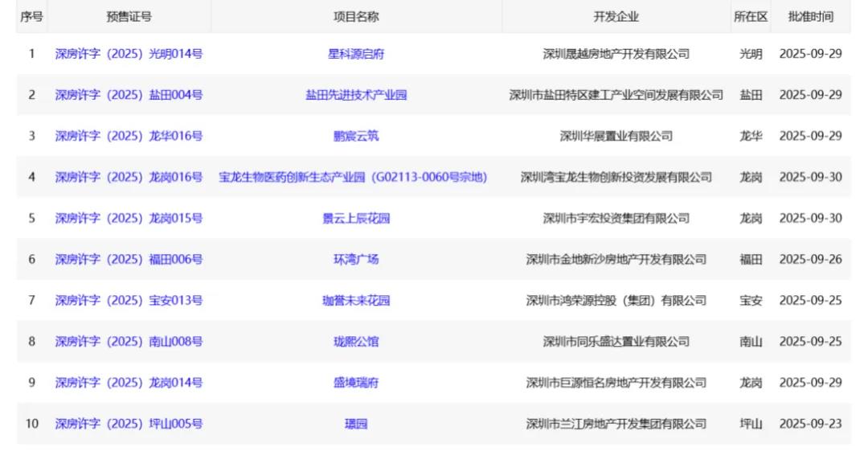
Task: Open project link 盛境瑞府
Action: [x=356, y=383]
